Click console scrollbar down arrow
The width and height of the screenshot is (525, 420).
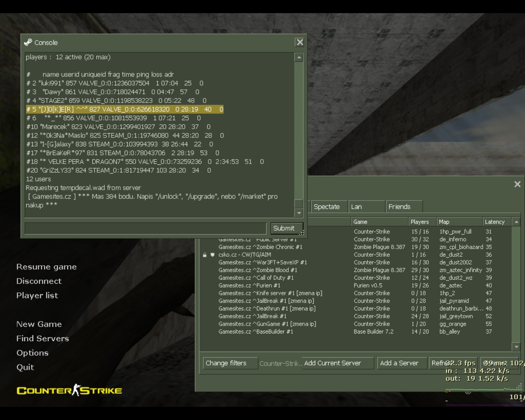[299, 213]
